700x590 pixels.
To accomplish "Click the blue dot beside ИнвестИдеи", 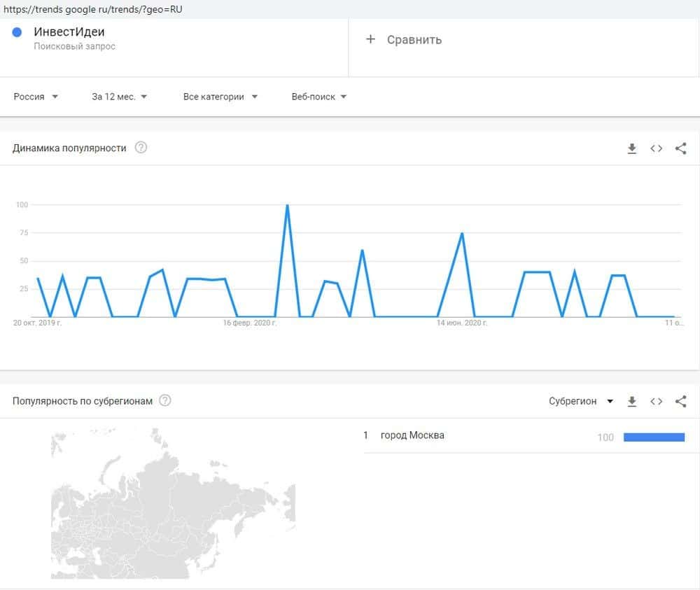I will click(x=17, y=32).
